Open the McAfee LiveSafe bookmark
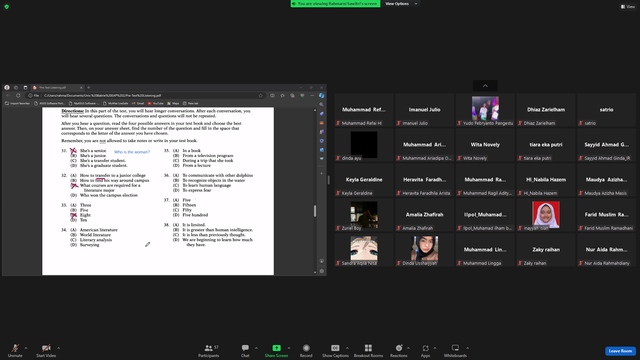Screen dimensions: 640x360 116,103
